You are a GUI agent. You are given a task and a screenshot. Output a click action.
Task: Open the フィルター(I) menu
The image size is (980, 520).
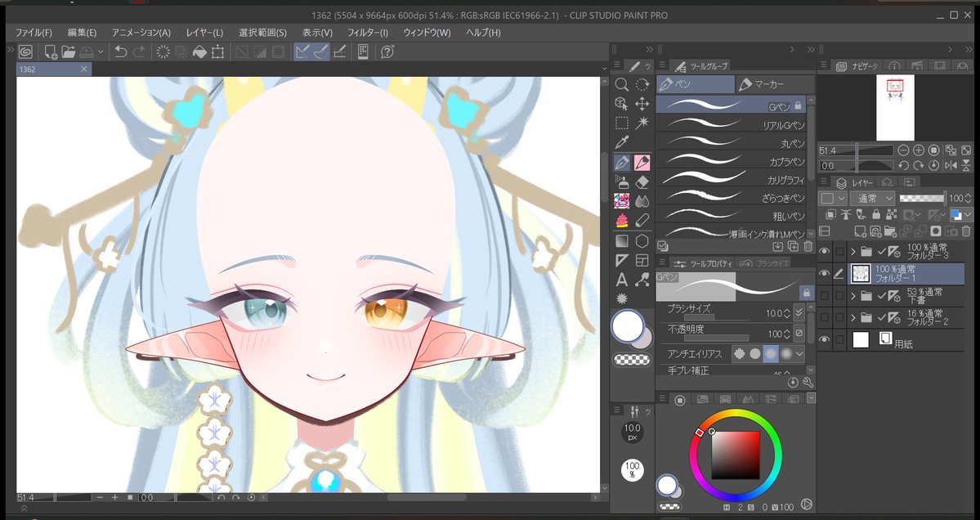pyautogui.click(x=368, y=33)
